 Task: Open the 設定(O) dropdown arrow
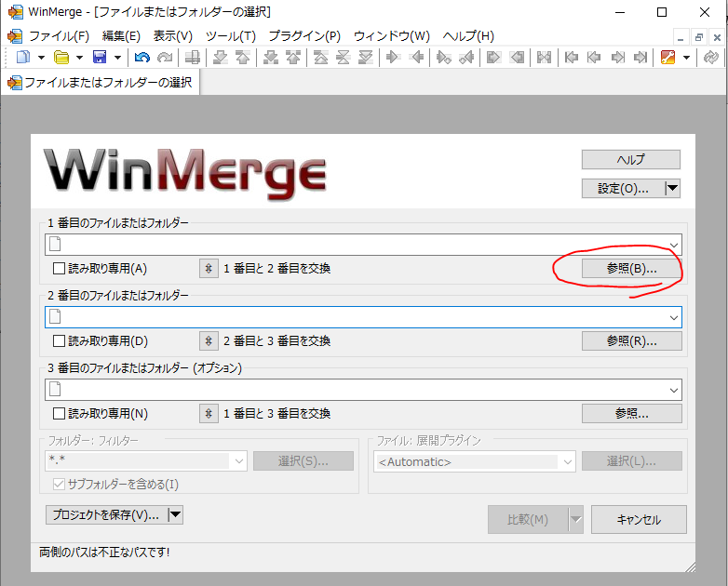click(x=672, y=189)
